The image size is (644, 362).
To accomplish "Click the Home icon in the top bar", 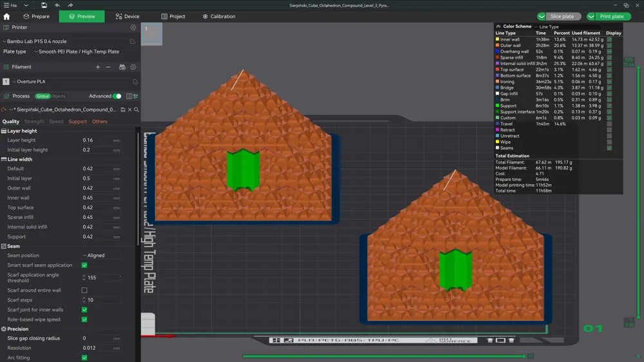I will click(7, 16).
